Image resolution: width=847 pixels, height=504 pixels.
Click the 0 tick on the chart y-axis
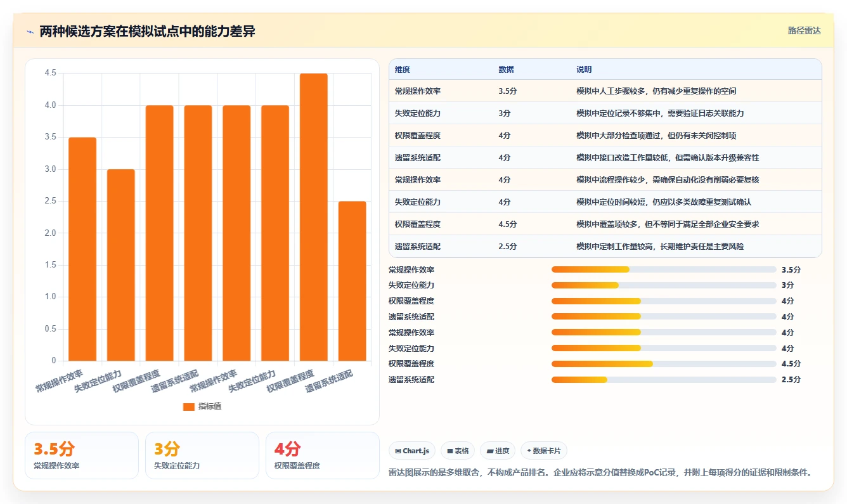(54, 361)
